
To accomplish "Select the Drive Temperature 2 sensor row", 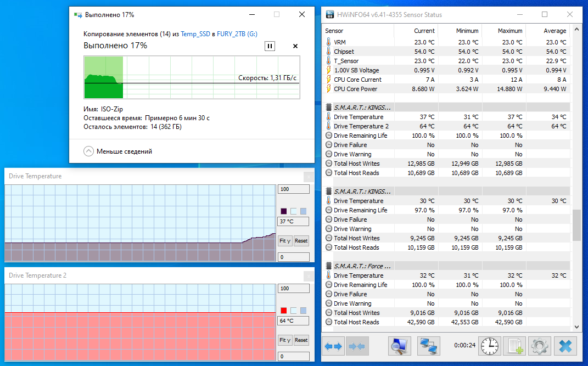I will [x=446, y=126].
